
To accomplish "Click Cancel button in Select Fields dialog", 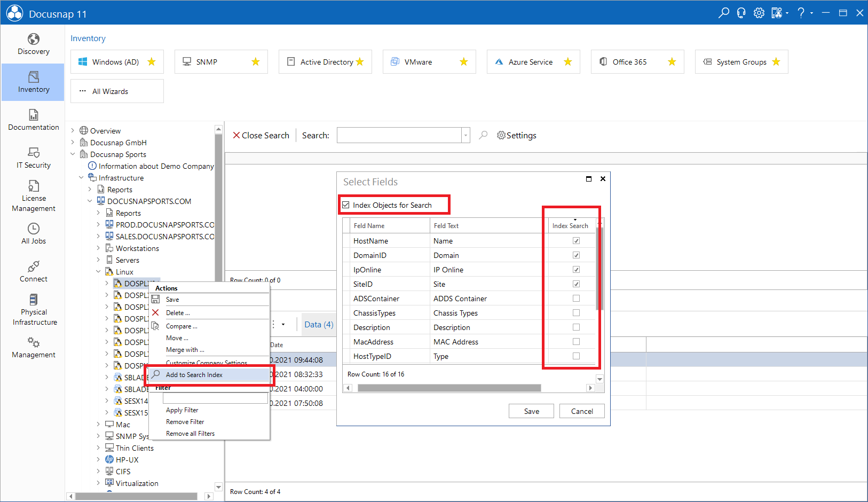I will 582,411.
